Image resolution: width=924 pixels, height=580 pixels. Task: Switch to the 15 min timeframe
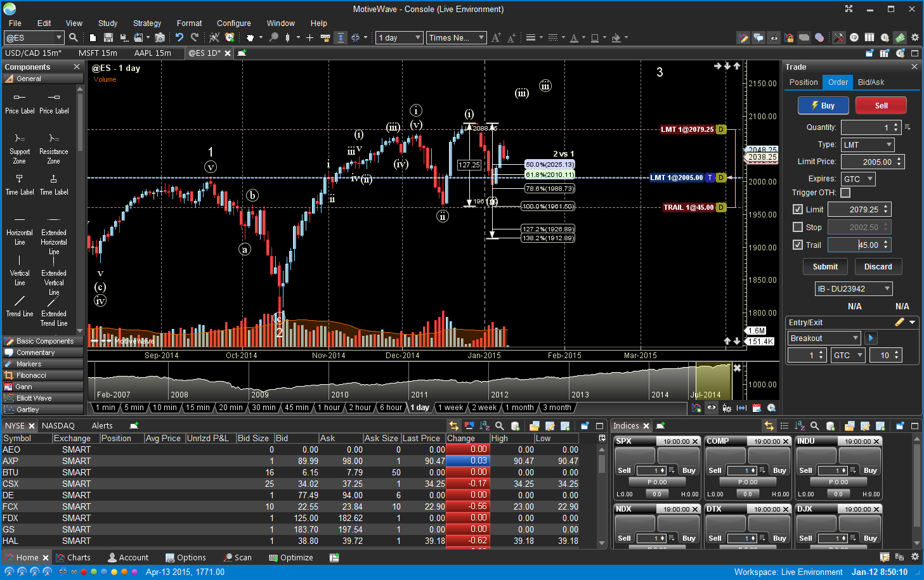coord(198,408)
